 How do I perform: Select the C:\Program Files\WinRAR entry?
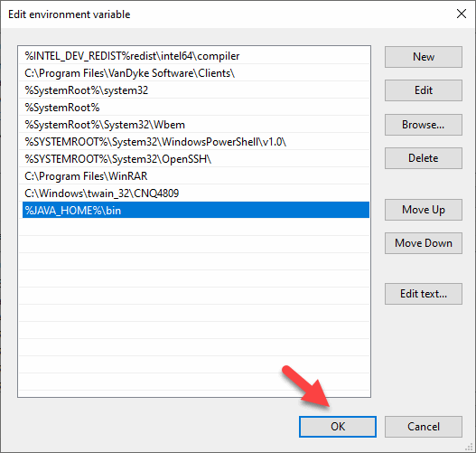[x=196, y=176]
